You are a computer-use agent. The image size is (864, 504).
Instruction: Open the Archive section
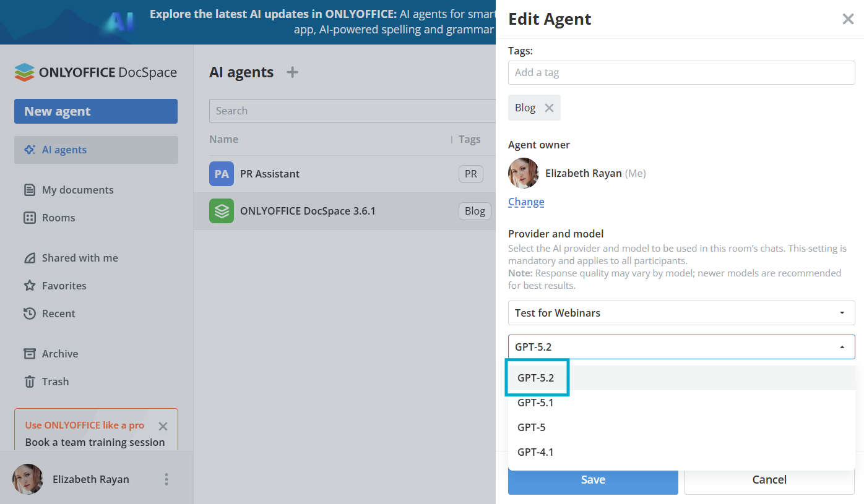59,354
